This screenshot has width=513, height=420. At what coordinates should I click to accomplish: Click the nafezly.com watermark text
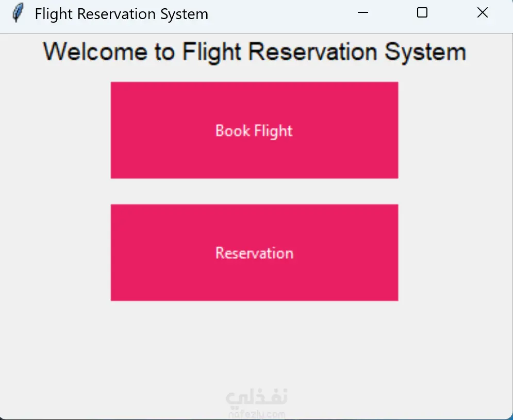tap(256, 413)
